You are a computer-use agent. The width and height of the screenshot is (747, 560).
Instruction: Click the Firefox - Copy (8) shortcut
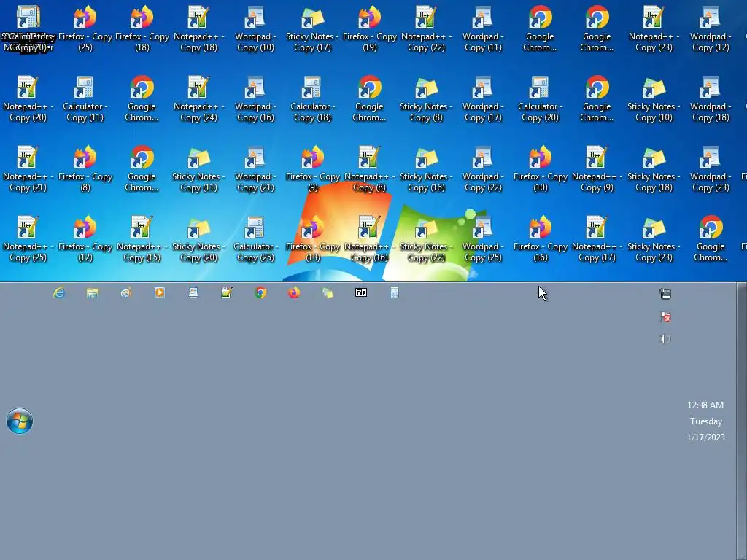point(85,168)
